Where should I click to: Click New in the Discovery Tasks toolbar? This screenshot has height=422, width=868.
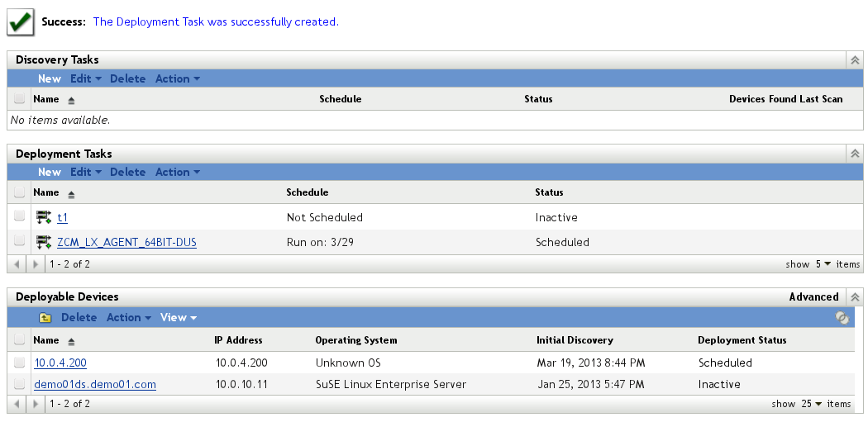(50, 79)
